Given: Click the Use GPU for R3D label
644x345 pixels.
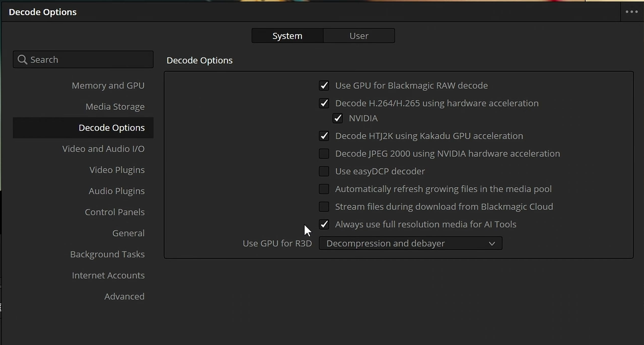Looking at the screenshot, I should (277, 243).
